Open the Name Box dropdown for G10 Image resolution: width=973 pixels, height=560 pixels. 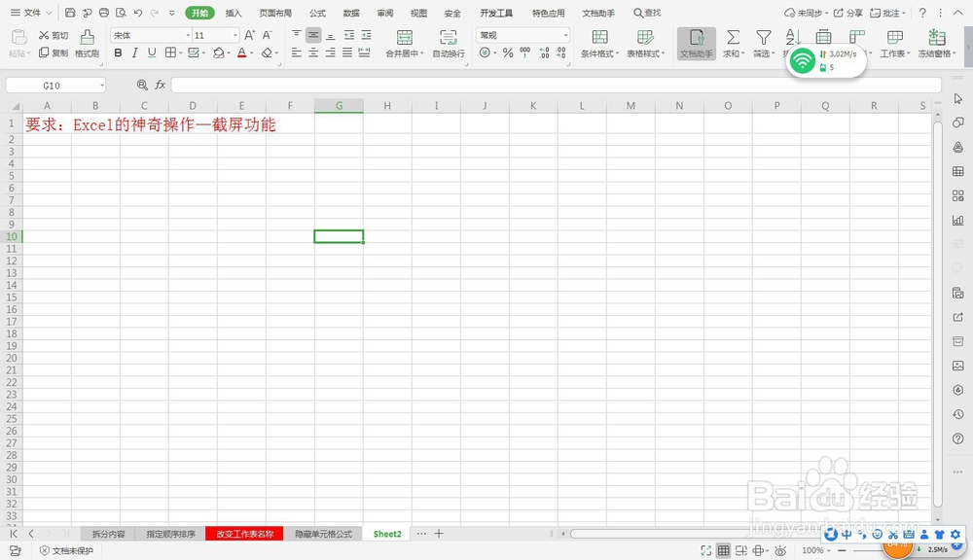click(102, 85)
